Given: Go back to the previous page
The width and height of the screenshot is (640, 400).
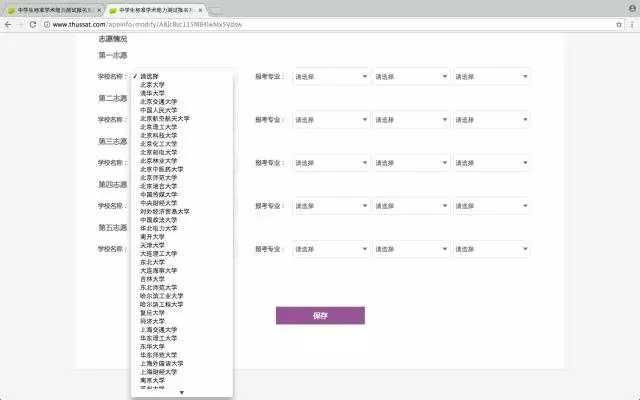Looking at the screenshot, I should click(x=8, y=24).
